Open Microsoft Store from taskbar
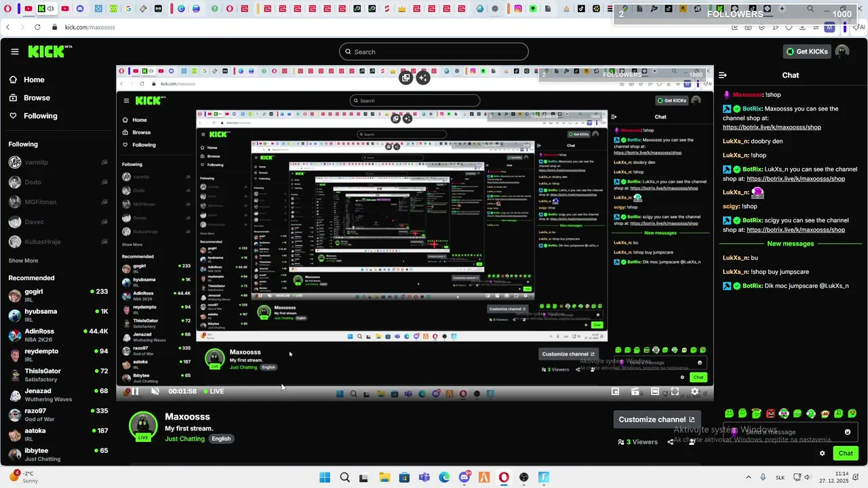This screenshot has height=488, width=868. [x=404, y=477]
